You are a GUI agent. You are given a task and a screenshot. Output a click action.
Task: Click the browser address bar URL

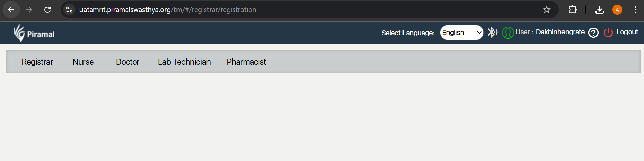click(x=168, y=10)
